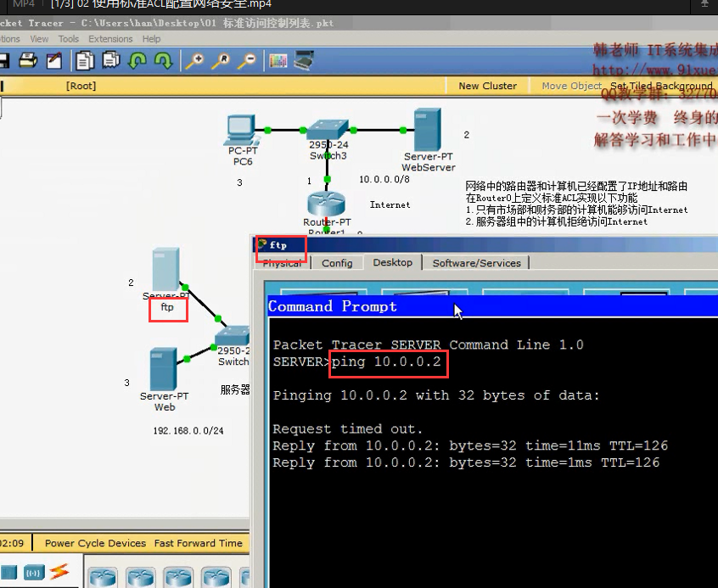Zoom in with the plus magnifier
718x588 pixels.
click(194, 61)
